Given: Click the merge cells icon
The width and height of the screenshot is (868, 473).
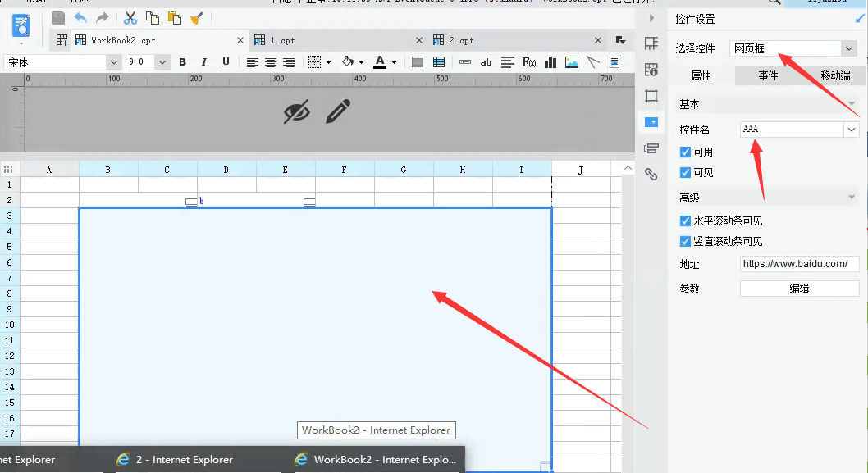Looking at the screenshot, I should (x=418, y=62).
